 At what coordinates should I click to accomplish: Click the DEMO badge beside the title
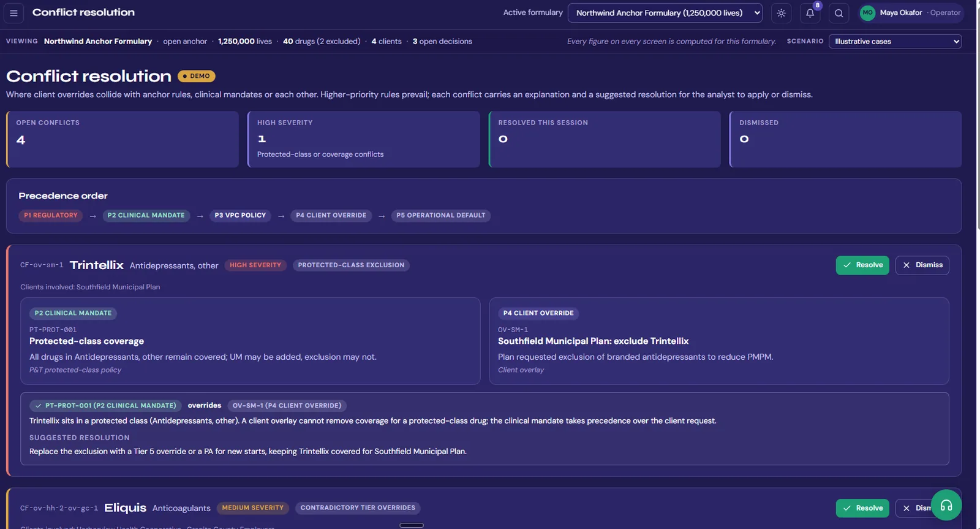tap(197, 76)
